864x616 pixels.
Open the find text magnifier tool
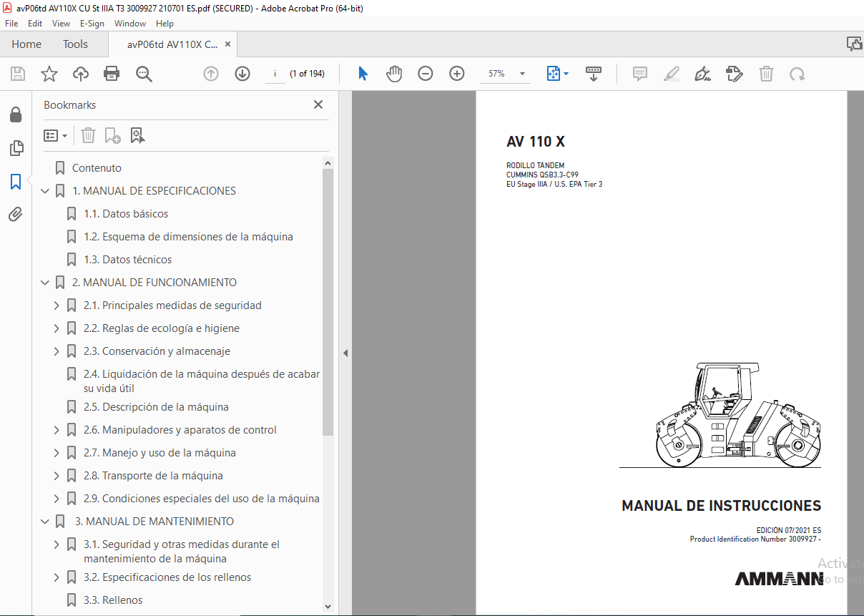coord(144,74)
